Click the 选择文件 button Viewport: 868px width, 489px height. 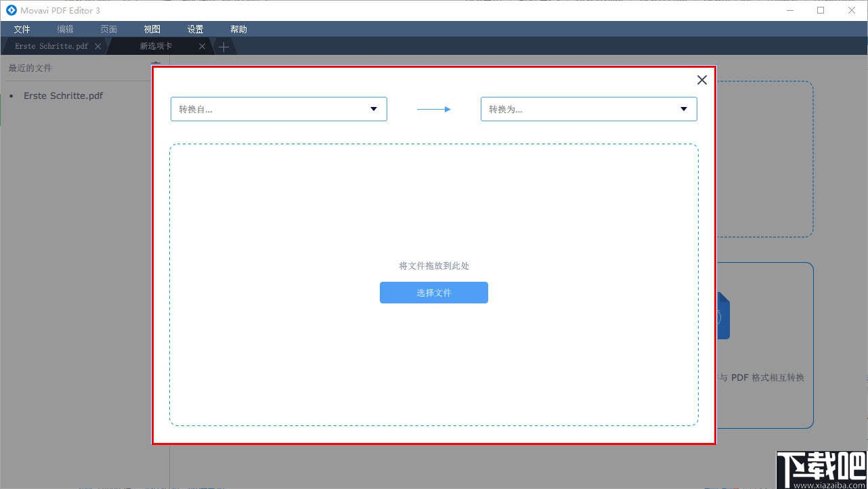click(433, 292)
